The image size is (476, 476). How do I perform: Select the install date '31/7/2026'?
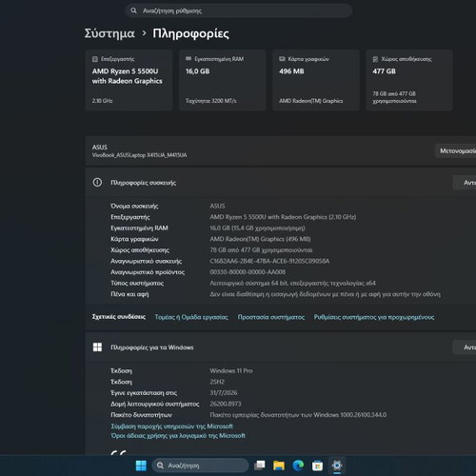[x=224, y=393]
